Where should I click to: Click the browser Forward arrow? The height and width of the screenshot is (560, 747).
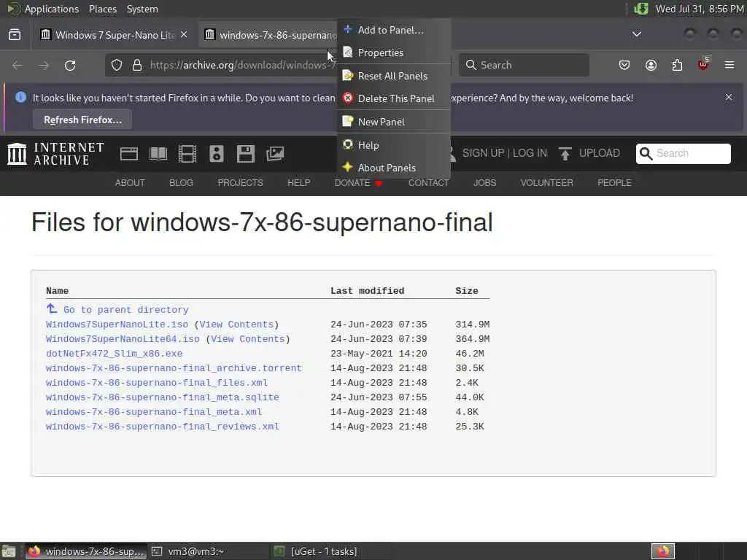pos(44,65)
